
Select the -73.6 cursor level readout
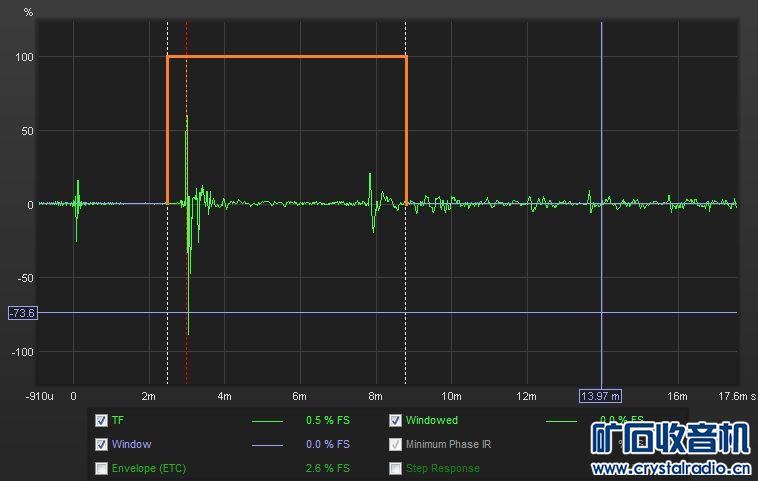point(23,313)
